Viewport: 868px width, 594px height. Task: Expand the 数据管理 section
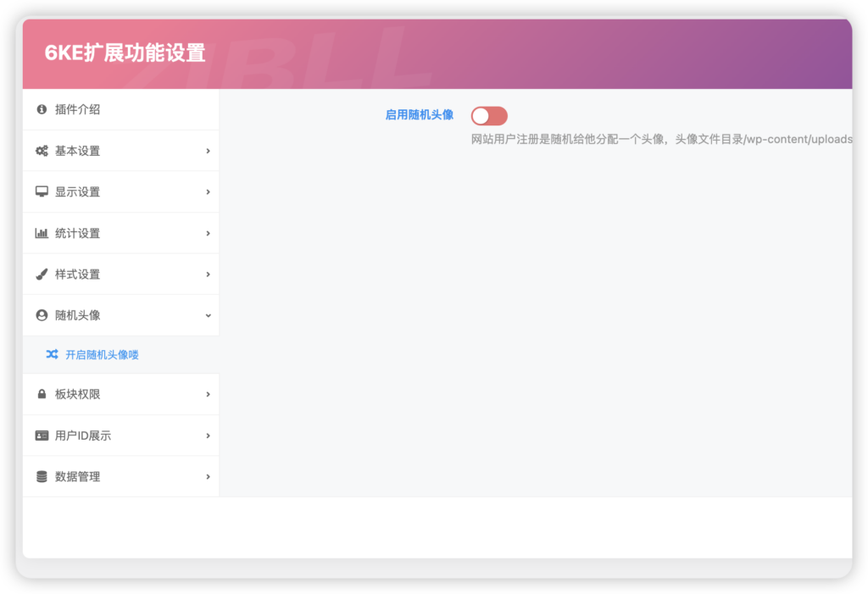click(120, 476)
